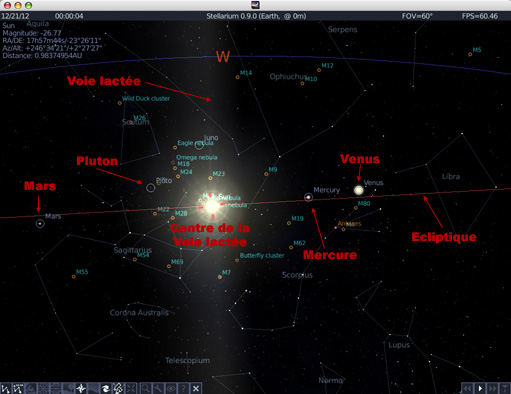Center on selected object icon

pyautogui.click(x=131, y=388)
